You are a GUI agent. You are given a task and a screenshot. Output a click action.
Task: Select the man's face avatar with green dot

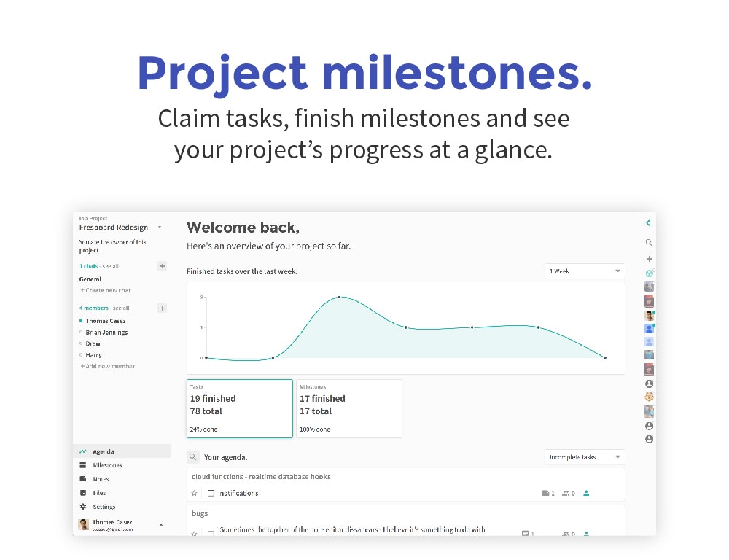point(649,315)
